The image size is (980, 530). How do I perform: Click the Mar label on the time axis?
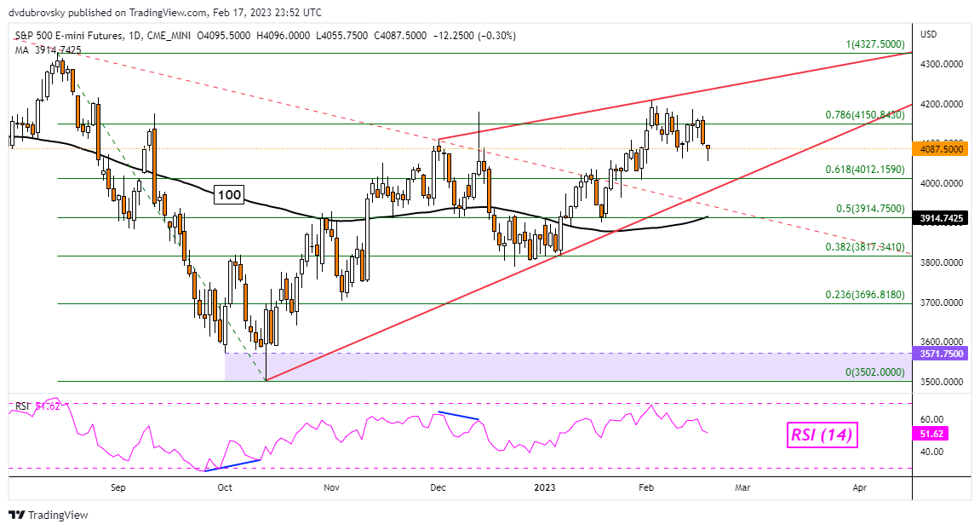[x=742, y=487]
